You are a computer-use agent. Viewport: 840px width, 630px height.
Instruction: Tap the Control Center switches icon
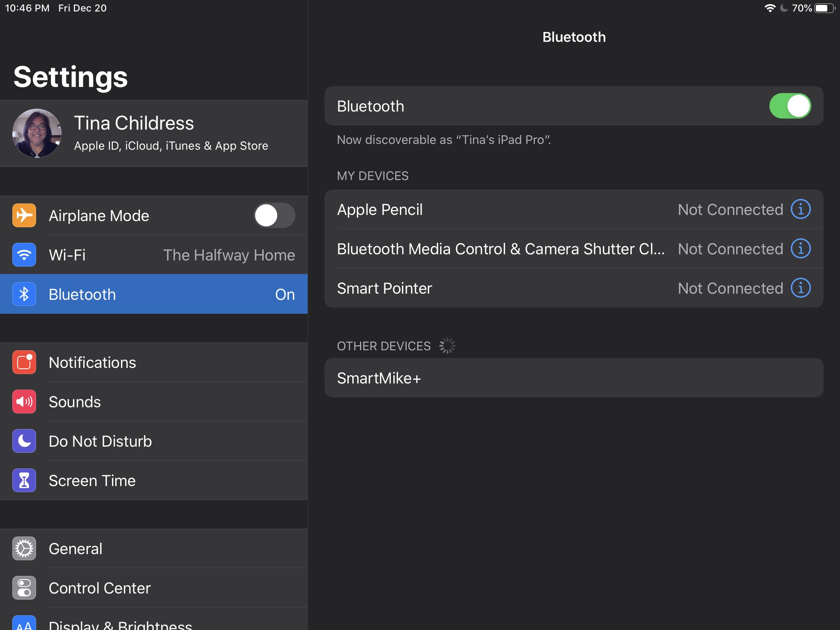[24, 588]
